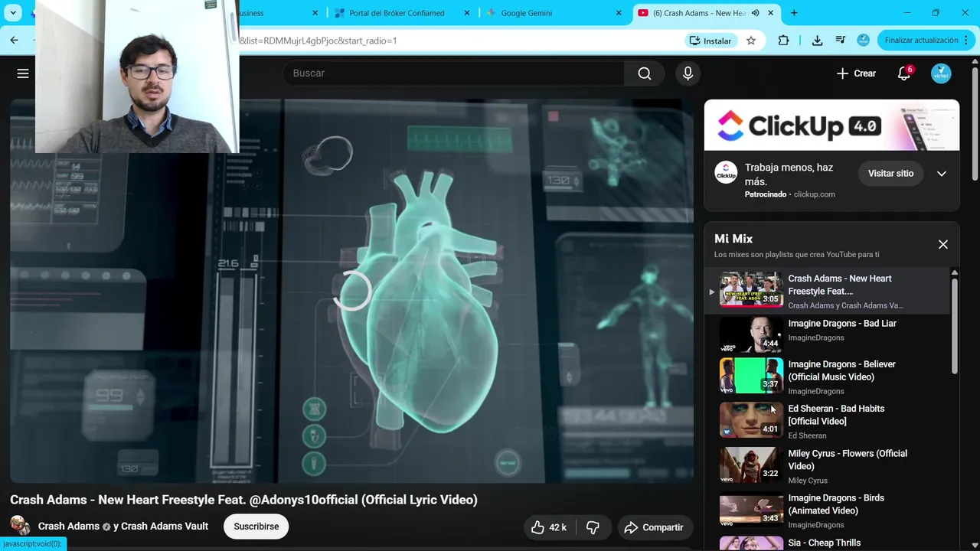Open the media controls toolbar icon
Viewport: 980px width, 551px height.
point(841,41)
